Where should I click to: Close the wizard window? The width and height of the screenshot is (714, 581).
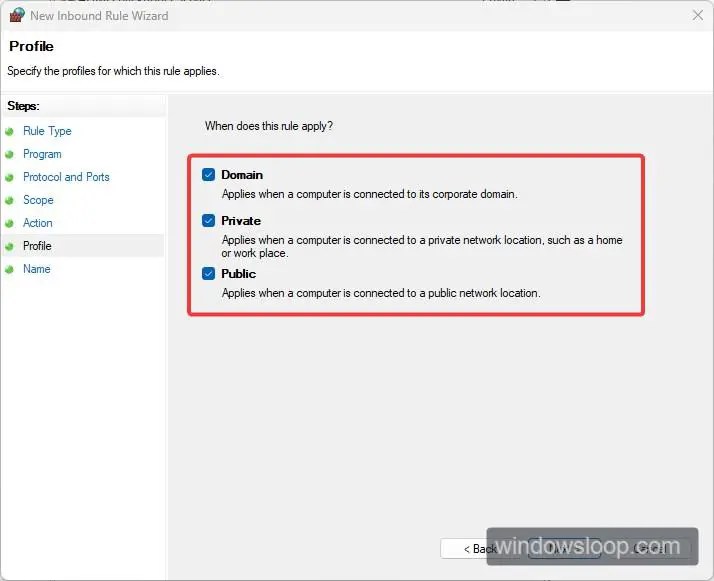click(x=697, y=15)
